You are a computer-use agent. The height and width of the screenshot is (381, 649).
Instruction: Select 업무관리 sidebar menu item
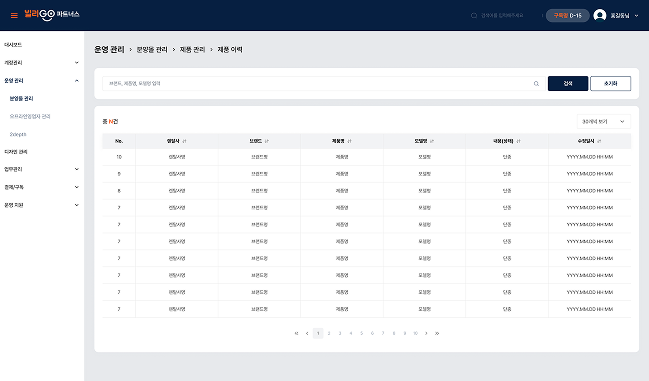click(13, 169)
